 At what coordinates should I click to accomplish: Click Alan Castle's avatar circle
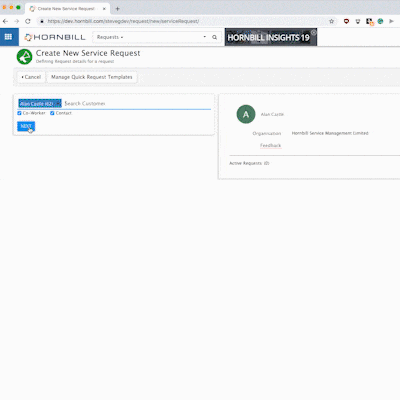coord(246,114)
